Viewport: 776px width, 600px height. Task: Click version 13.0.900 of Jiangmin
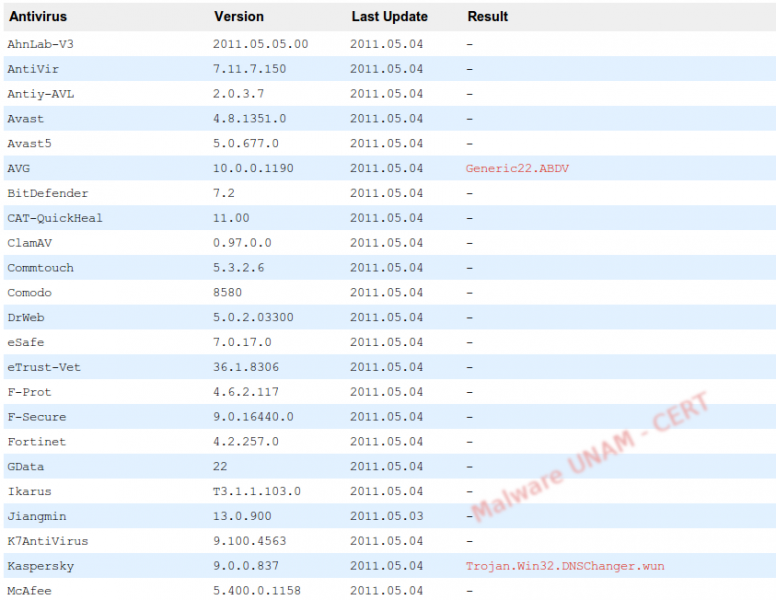[242, 516]
